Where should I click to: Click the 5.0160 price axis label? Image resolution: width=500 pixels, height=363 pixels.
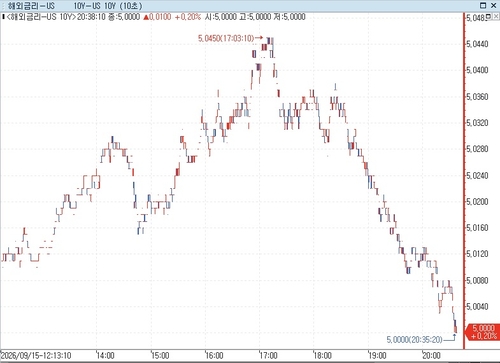click(477, 228)
